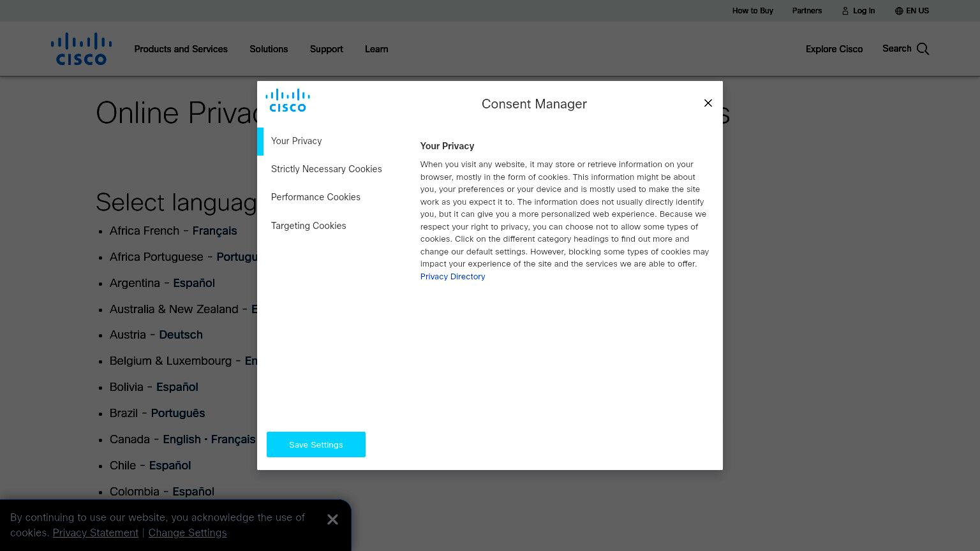Viewport: 980px width, 551px height.
Task: Close the Consent Manager dialog
Action: tap(708, 103)
